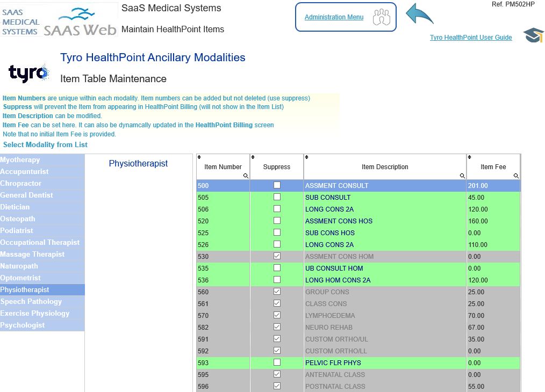The height and width of the screenshot is (392, 545).
Task: Select the Speech Pathology modality
Action: pos(42,302)
